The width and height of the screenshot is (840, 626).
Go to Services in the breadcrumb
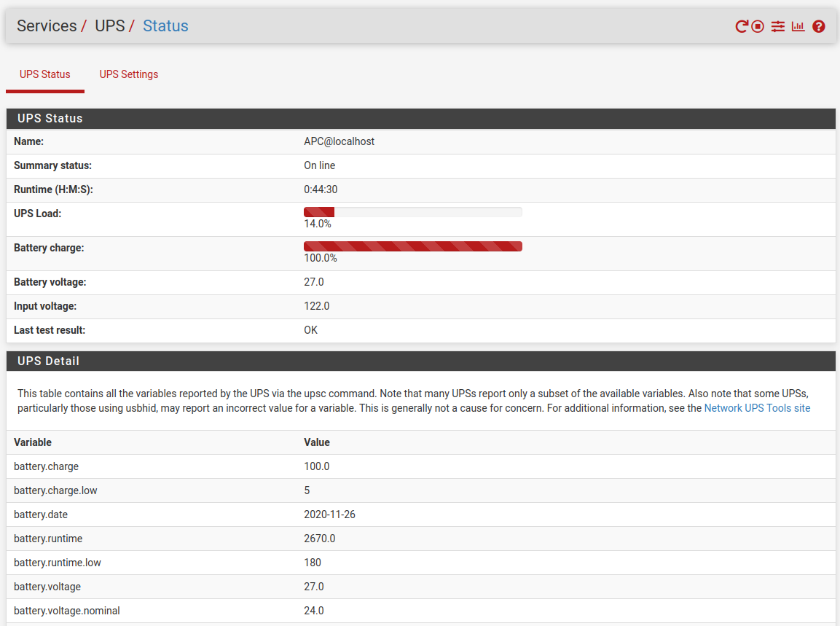point(47,26)
